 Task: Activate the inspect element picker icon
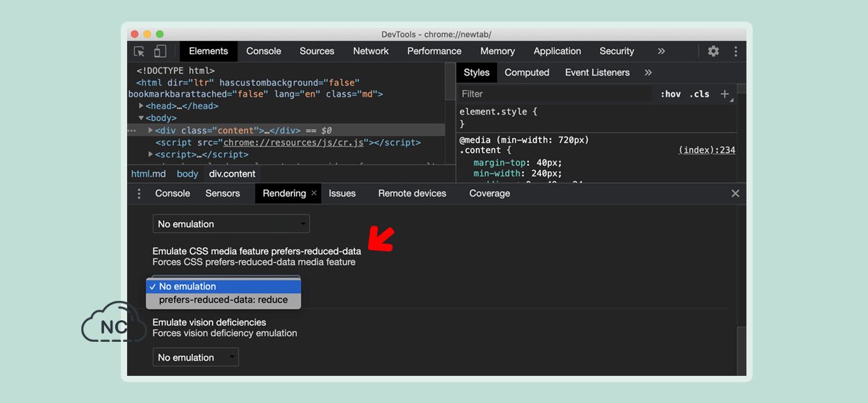pos(140,51)
